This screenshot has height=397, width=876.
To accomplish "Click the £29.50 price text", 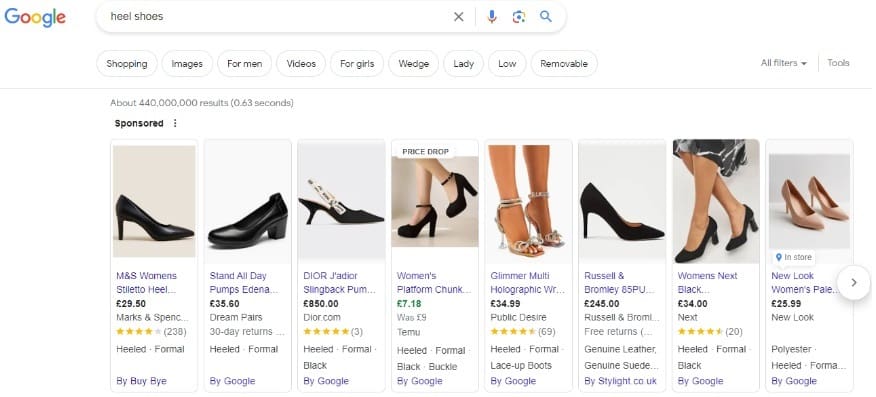I will pos(131,304).
